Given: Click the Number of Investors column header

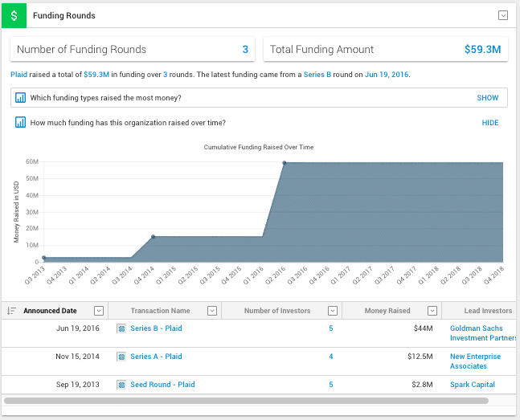Looking at the screenshot, I should pyautogui.click(x=277, y=311).
